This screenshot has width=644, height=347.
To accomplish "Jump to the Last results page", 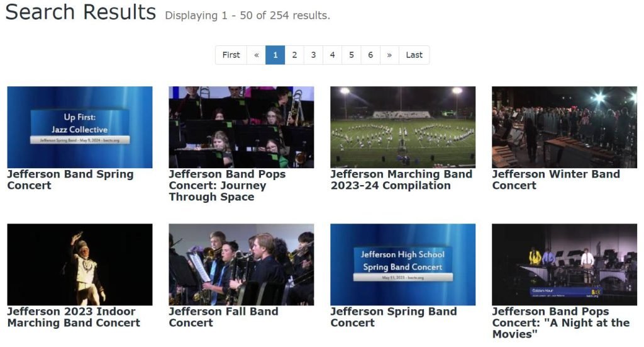I will pyautogui.click(x=414, y=55).
